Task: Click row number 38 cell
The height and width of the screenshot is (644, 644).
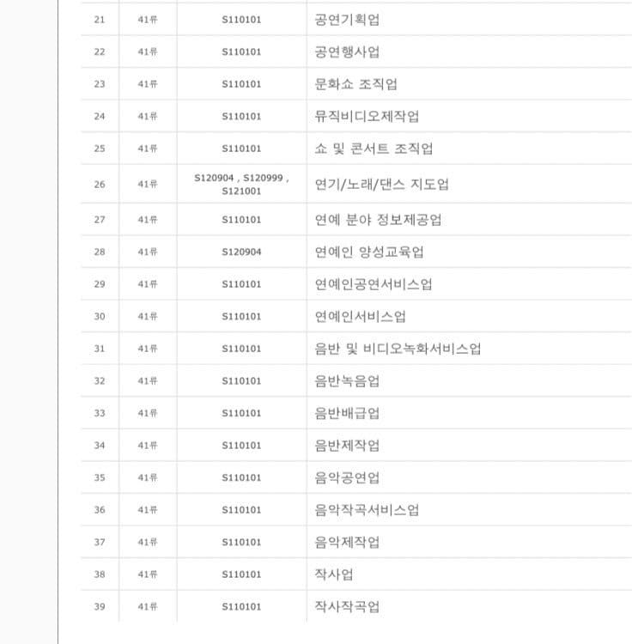Action: click(x=100, y=574)
